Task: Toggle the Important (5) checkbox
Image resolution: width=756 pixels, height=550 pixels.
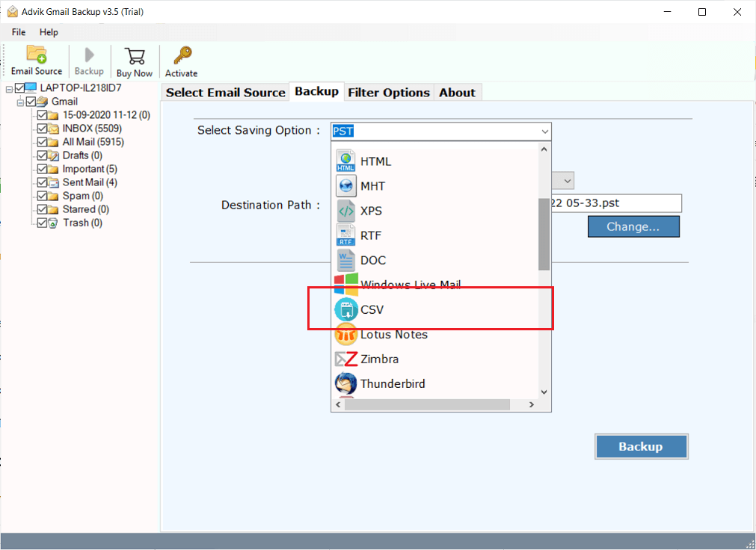Action: (x=42, y=169)
